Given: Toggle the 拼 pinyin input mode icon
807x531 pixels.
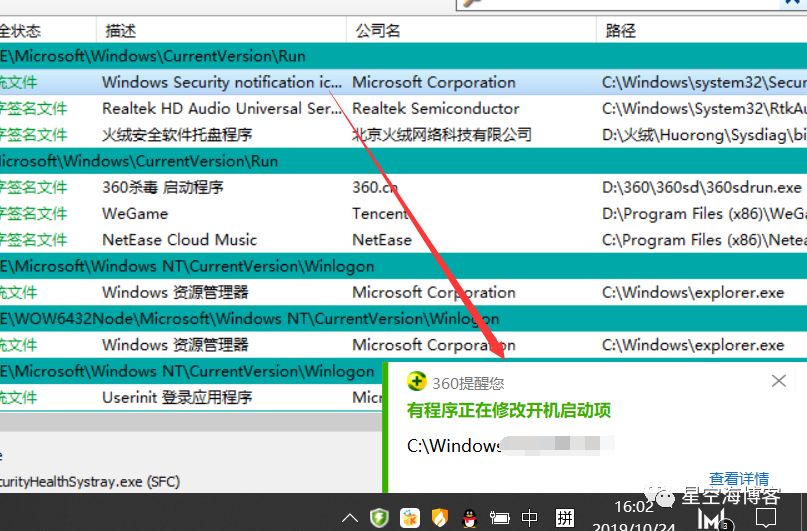Looking at the screenshot, I should coord(565,517).
